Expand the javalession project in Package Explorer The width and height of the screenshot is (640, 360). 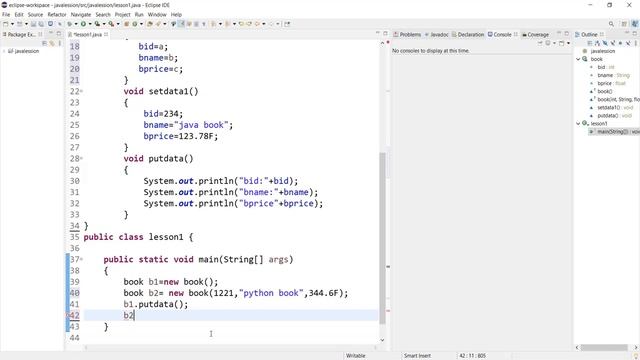coord(4,51)
